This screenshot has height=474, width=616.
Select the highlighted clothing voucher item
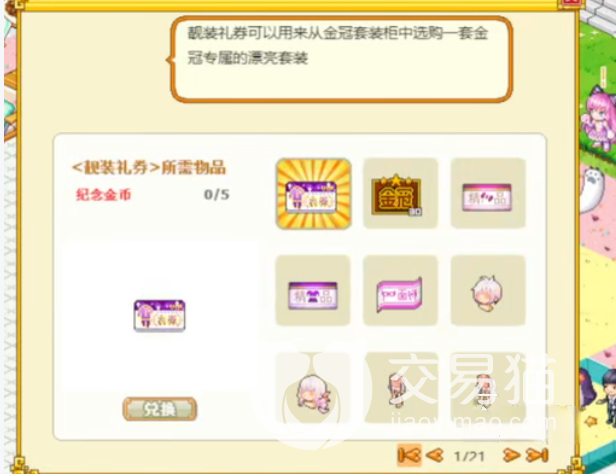coord(314,194)
